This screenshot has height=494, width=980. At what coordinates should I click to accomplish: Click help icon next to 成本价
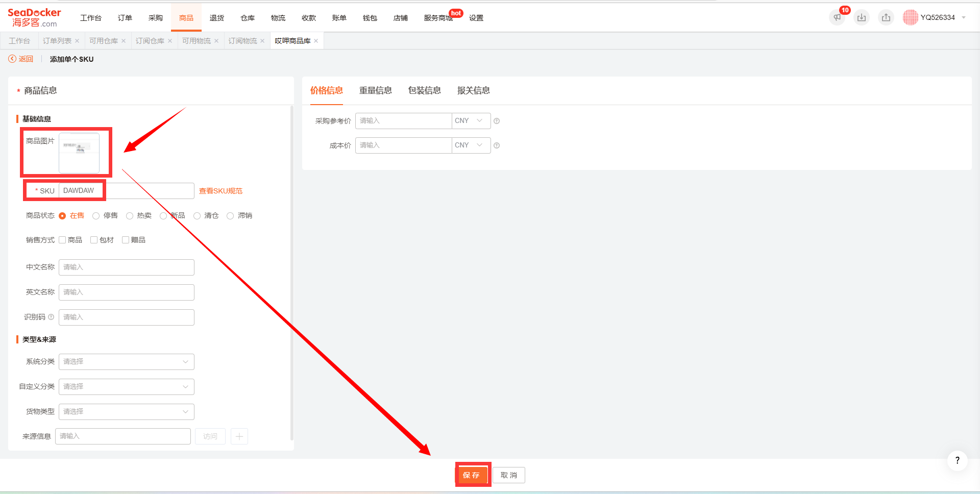tap(497, 145)
